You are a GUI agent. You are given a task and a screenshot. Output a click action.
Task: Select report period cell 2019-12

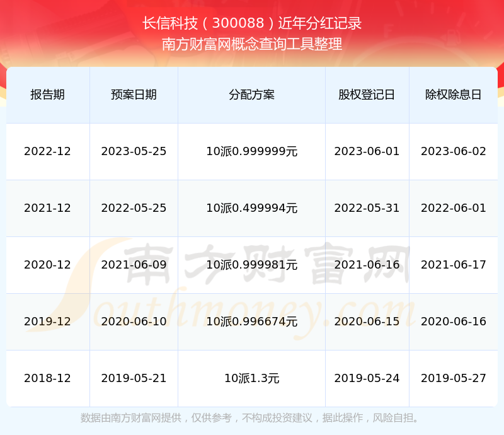point(48,321)
